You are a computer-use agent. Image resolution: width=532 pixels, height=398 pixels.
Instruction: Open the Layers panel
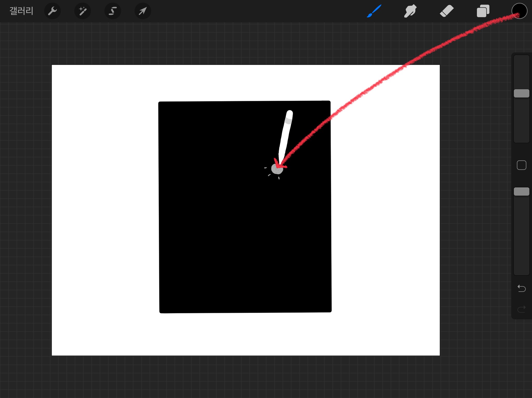(x=483, y=11)
